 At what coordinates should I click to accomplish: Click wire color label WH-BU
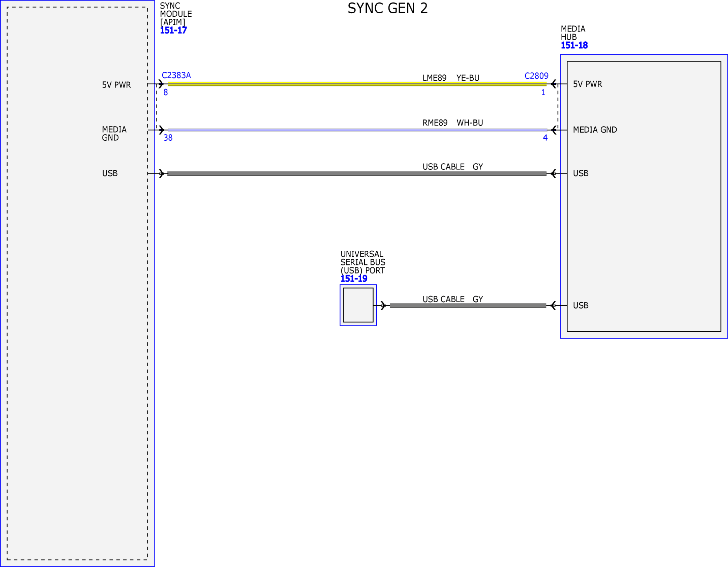[470, 123]
